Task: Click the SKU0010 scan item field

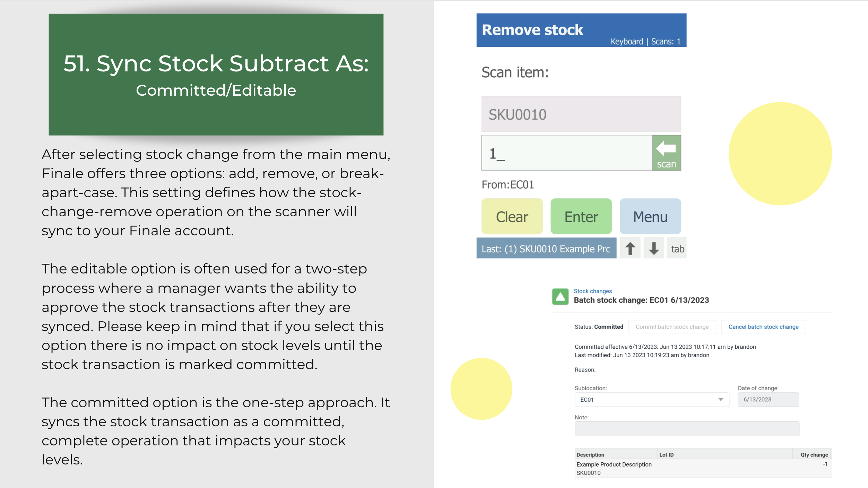Action: [581, 114]
